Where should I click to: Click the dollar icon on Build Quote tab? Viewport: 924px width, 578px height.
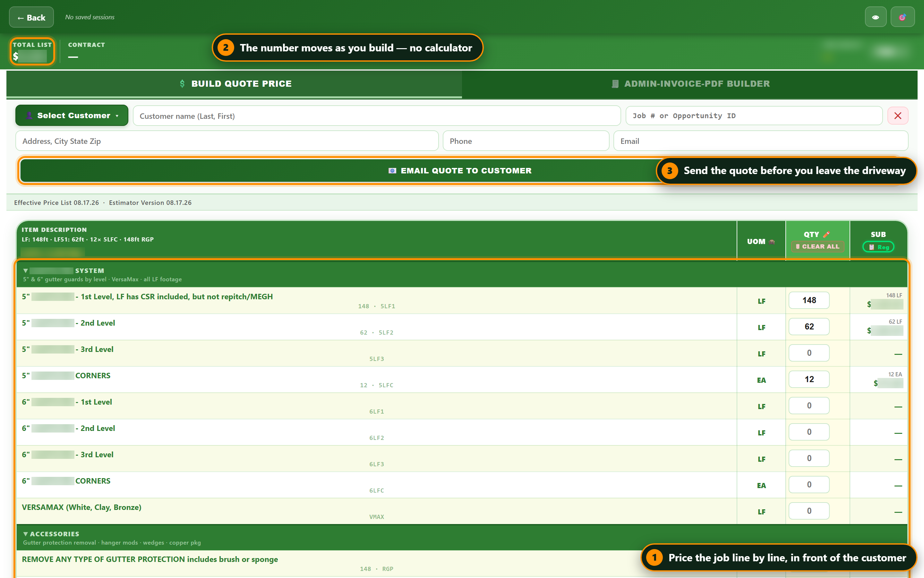point(182,84)
